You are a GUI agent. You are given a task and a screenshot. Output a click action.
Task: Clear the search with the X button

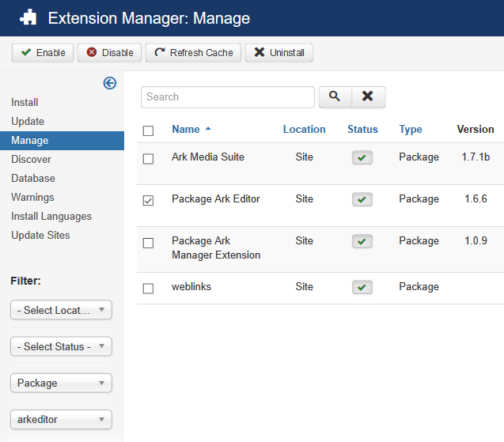[x=368, y=96]
